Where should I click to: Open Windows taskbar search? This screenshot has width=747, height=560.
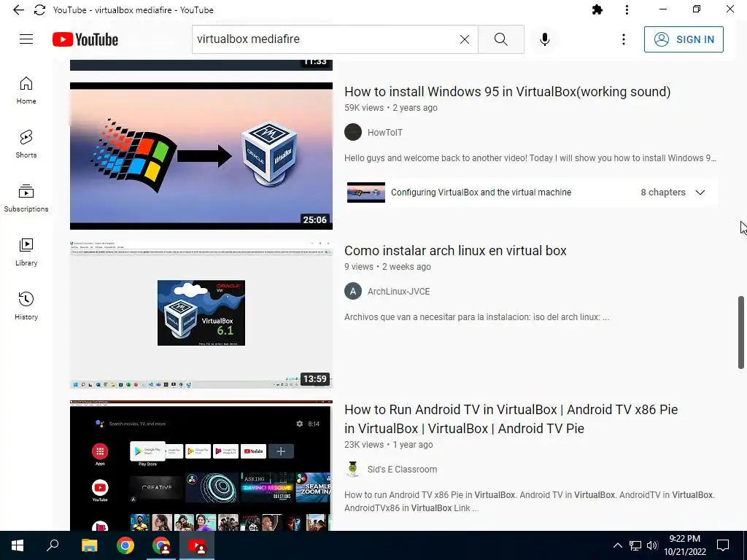53,545
